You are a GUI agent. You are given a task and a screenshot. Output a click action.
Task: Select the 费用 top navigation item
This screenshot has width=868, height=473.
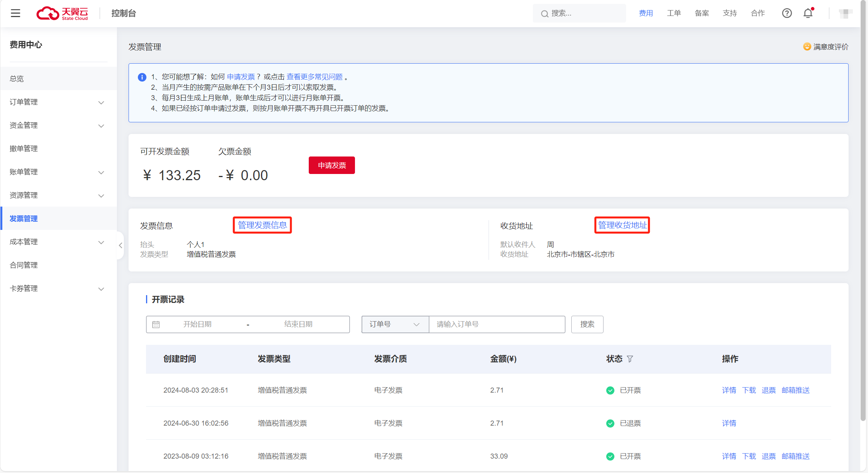pos(646,13)
